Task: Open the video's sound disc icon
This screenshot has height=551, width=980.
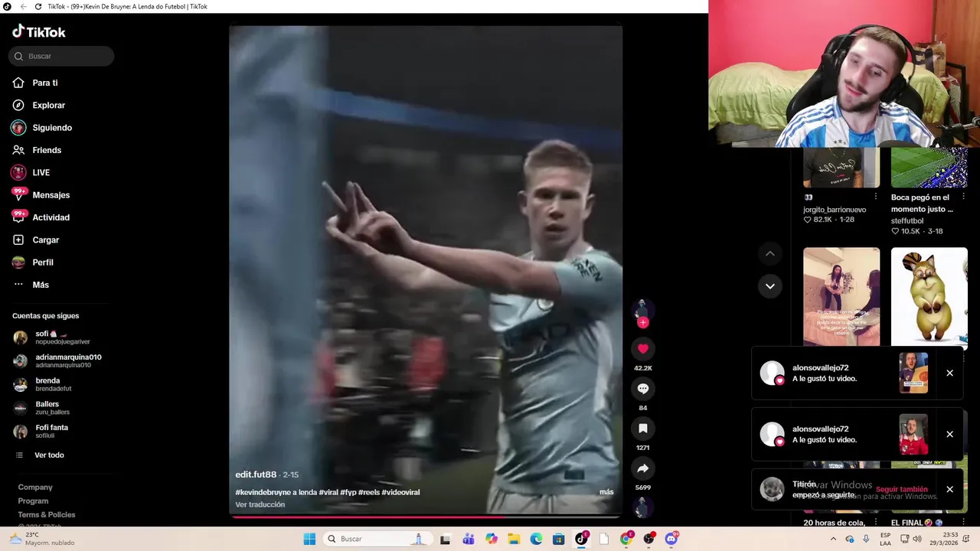Action: point(642,507)
